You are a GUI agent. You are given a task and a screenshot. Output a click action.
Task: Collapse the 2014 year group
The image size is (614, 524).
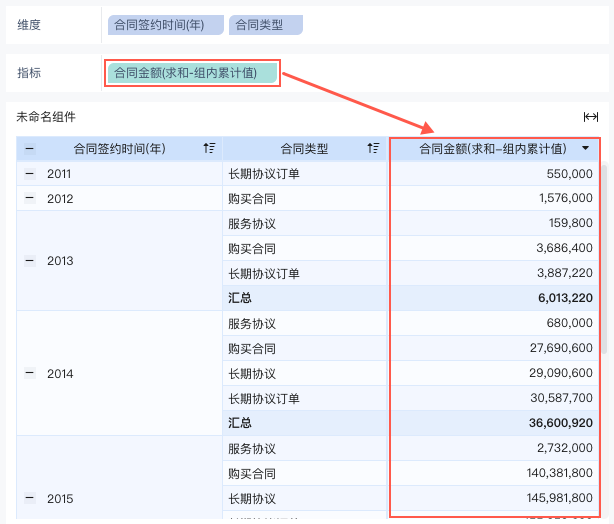coord(30,374)
